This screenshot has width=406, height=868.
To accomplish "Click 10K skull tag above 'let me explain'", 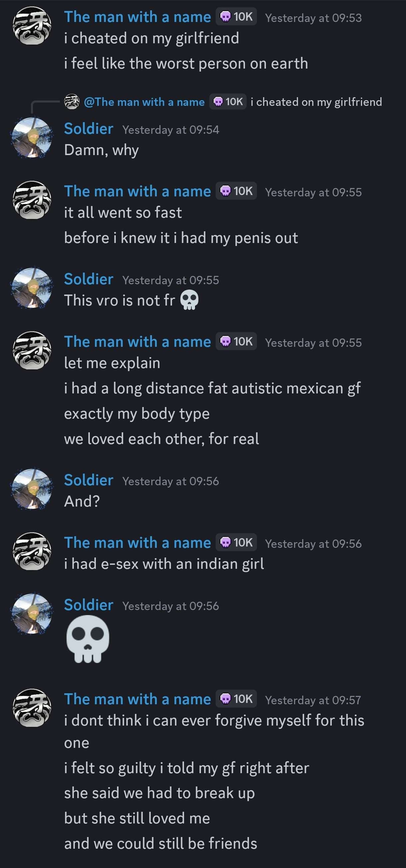I will coord(236,341).
